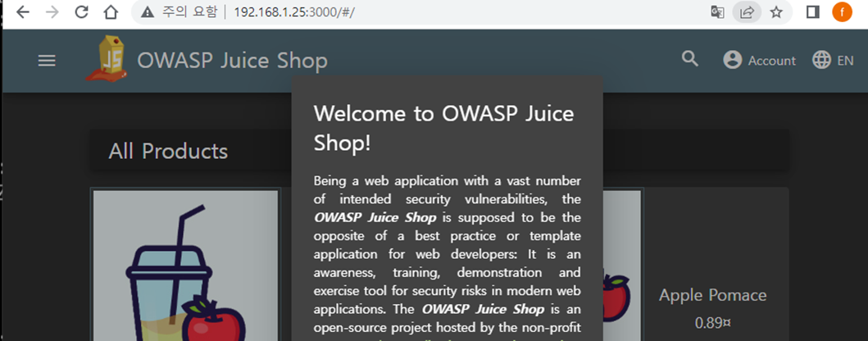Expand the Account menu

click(760, 60)
